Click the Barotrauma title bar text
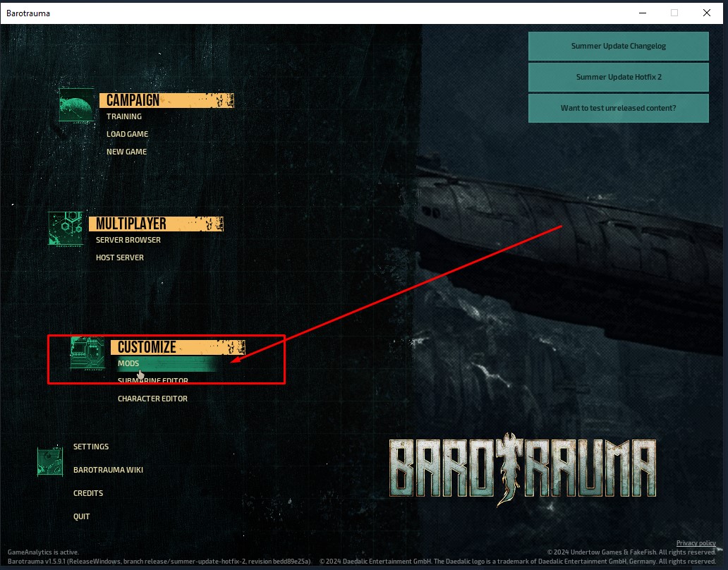This screenshot has width=728, height=570. [28, 13]
